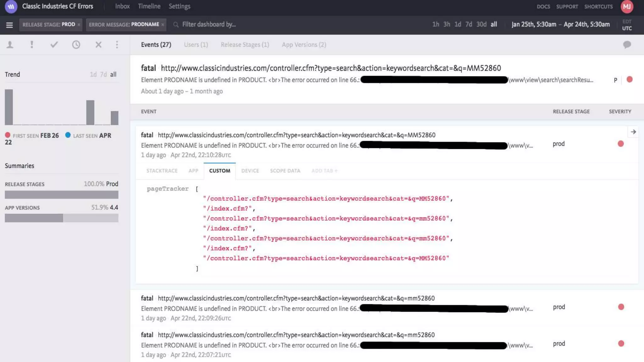Remove the ERROR MESSAGE: PRODNAME filter

163,25
